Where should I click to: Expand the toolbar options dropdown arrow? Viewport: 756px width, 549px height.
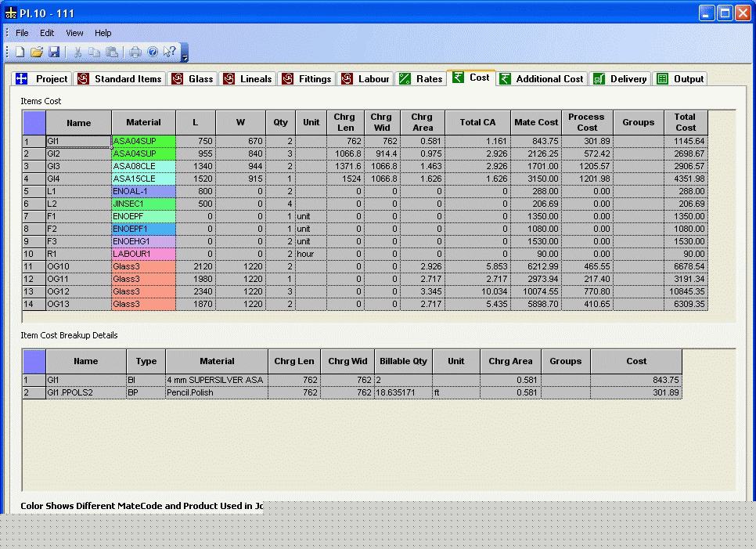click(184, 57)
